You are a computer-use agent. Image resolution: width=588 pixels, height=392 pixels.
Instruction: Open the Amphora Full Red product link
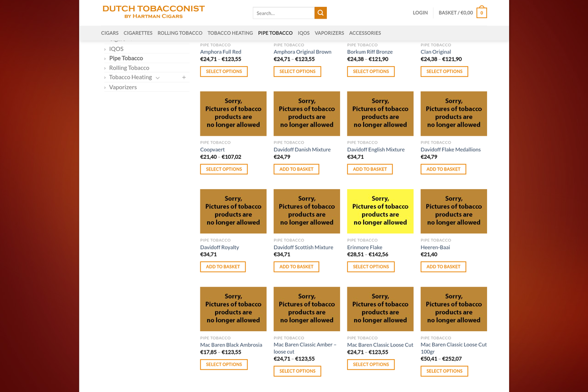pos(220,52)
